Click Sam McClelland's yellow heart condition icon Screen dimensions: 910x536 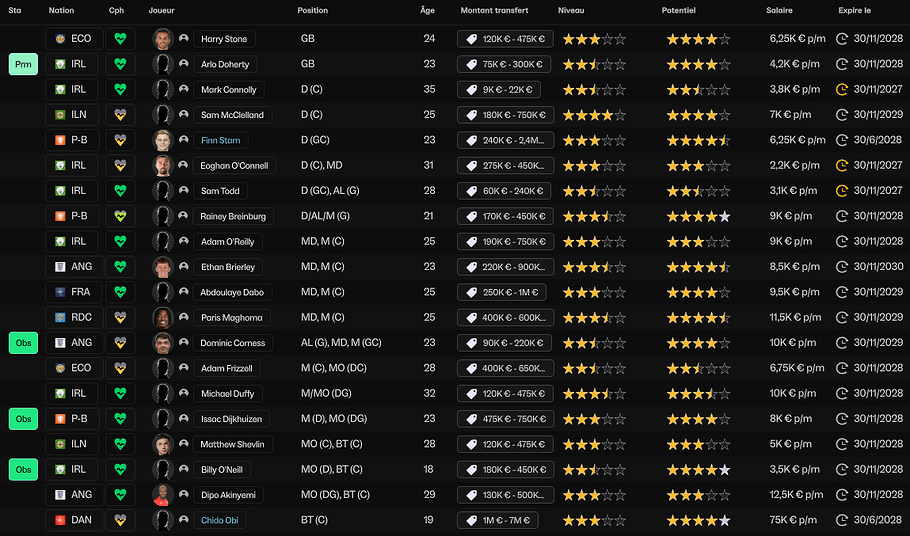click(120, 115)
